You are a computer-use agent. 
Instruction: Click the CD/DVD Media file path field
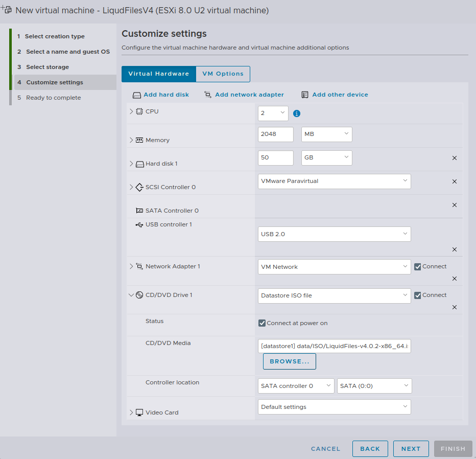(x=334, y=346)
